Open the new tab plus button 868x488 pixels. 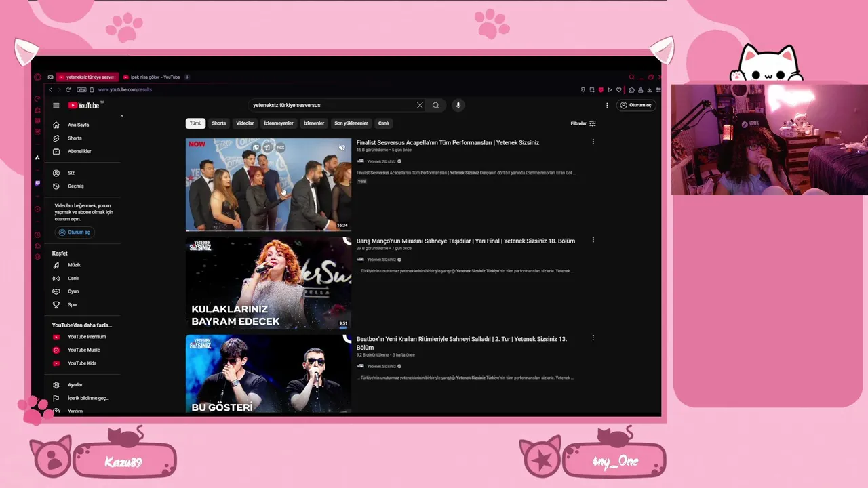187,77
